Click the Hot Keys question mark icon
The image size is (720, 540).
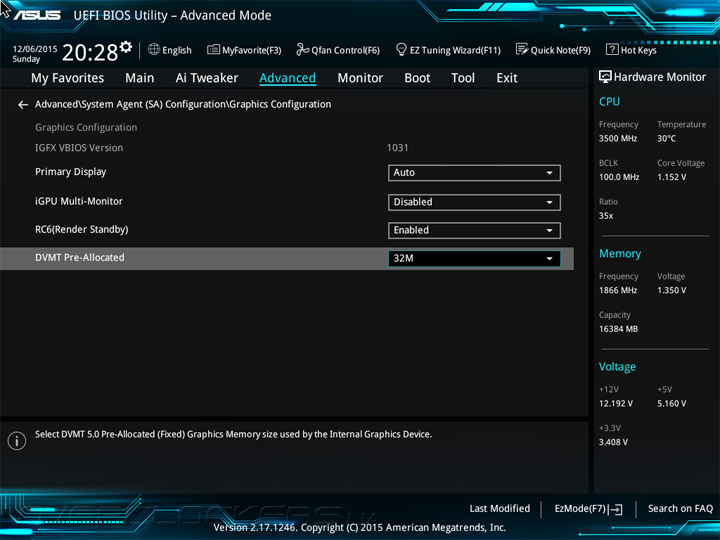pos(612,49)
